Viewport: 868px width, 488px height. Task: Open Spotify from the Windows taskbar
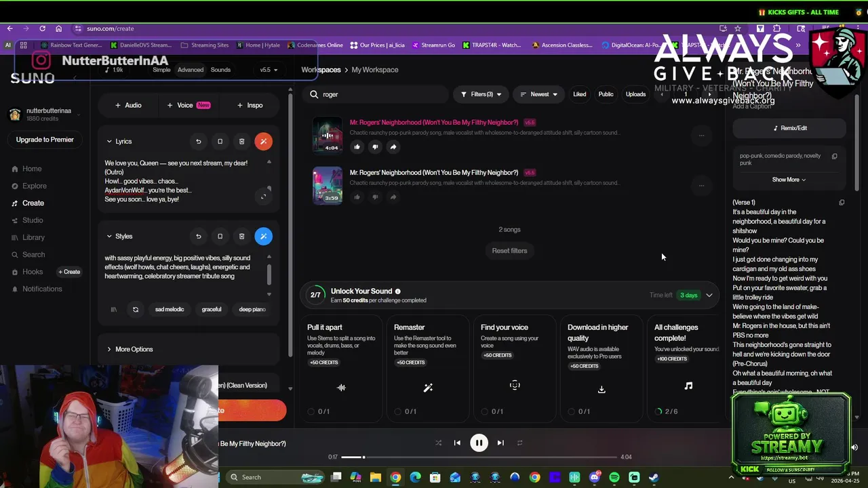(x=614, y=477)
